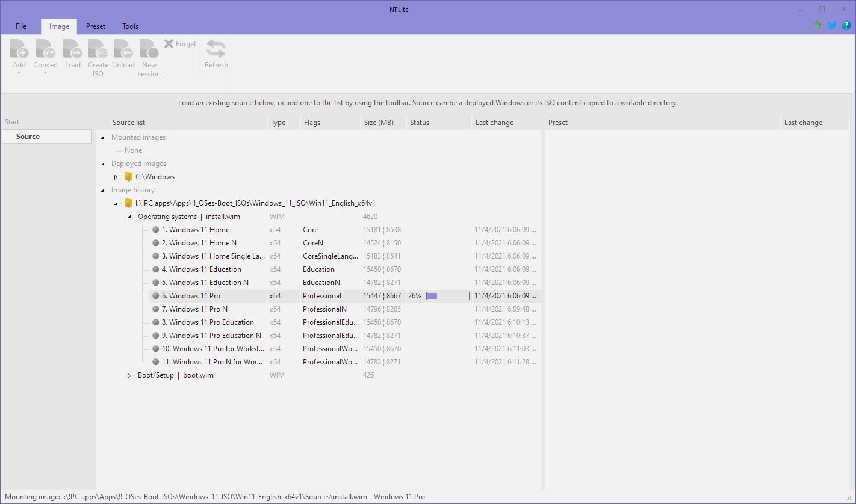Open the Convert button dropdown arrow
This screenshot has width=856, height=504.
point(46,73)
